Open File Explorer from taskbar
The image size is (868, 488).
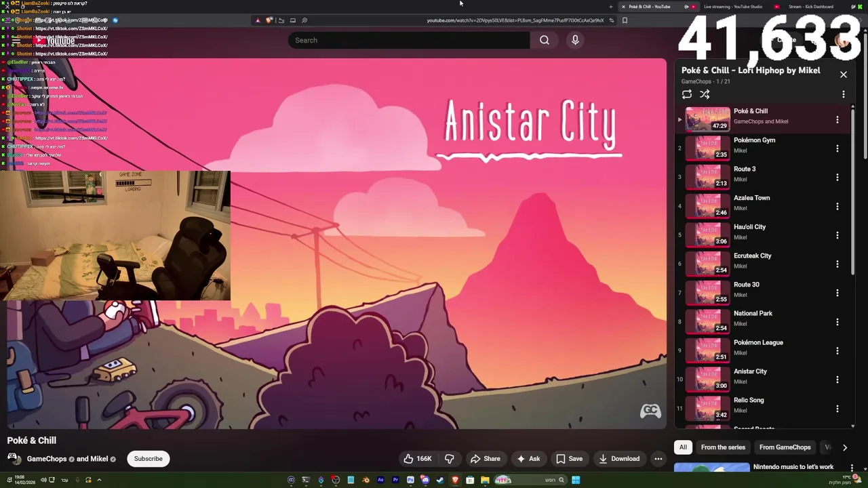(x=485, y=480)
